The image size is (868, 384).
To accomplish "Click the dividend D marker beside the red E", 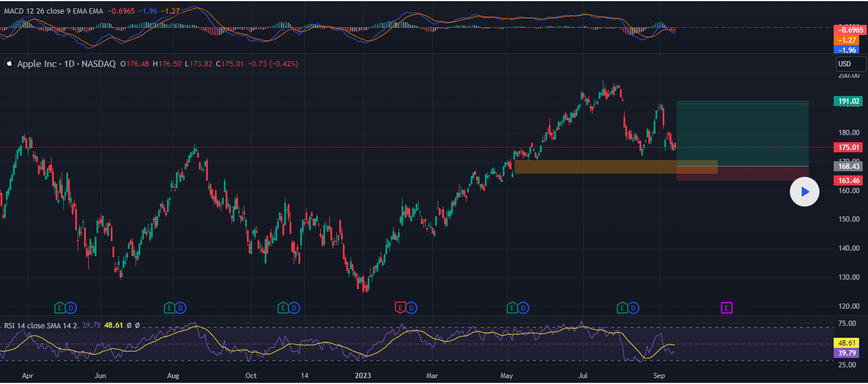I will click(412, 308).
